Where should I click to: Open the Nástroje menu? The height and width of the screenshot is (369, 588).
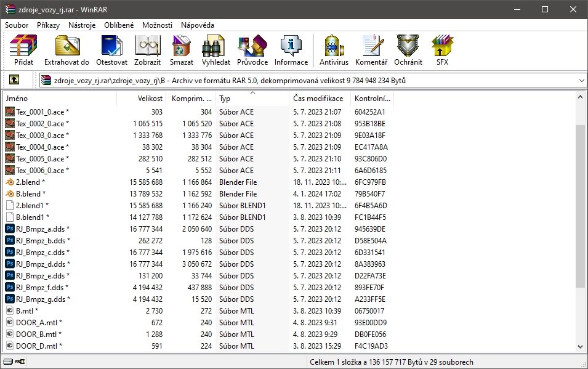pyautogui.click(x=82, y=25)
